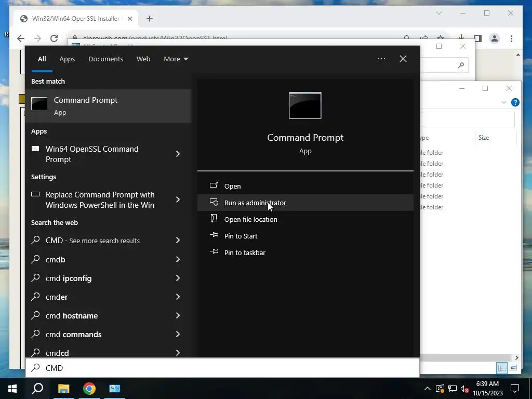Click the Chrome profile avatar icon
The width and height of the screenshot is (532, 399).
[x=495, y=38]
